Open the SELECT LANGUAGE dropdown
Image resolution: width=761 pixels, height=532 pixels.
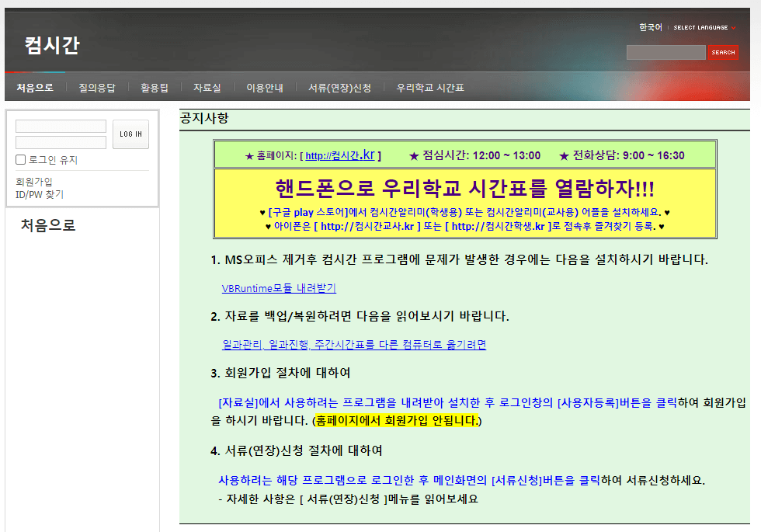click(700, 26)
